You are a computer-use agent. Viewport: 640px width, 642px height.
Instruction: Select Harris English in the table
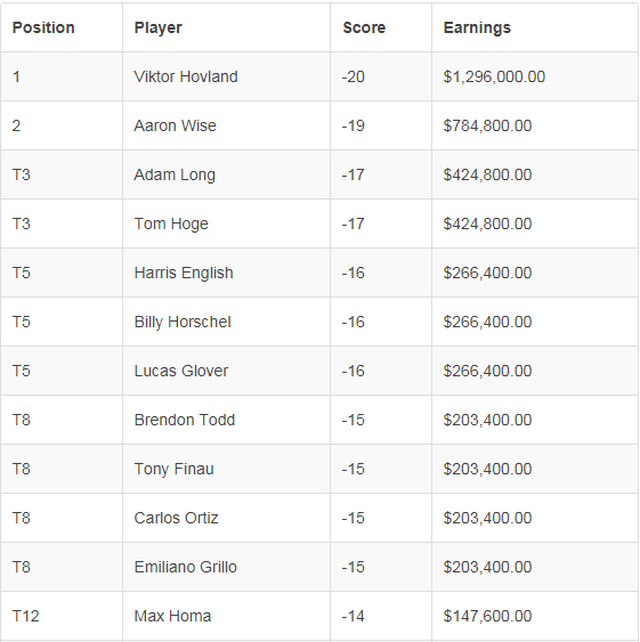(184, 273)
